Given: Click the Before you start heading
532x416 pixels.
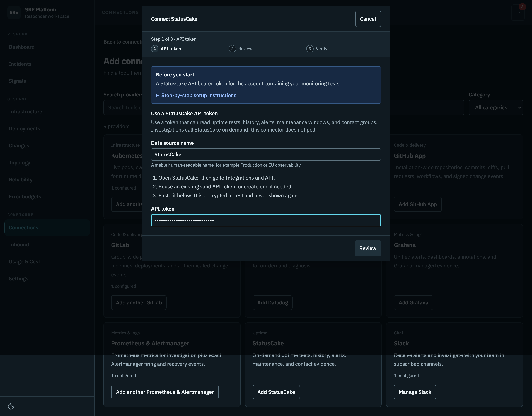Looking at the screenshot, I should 175,75.
